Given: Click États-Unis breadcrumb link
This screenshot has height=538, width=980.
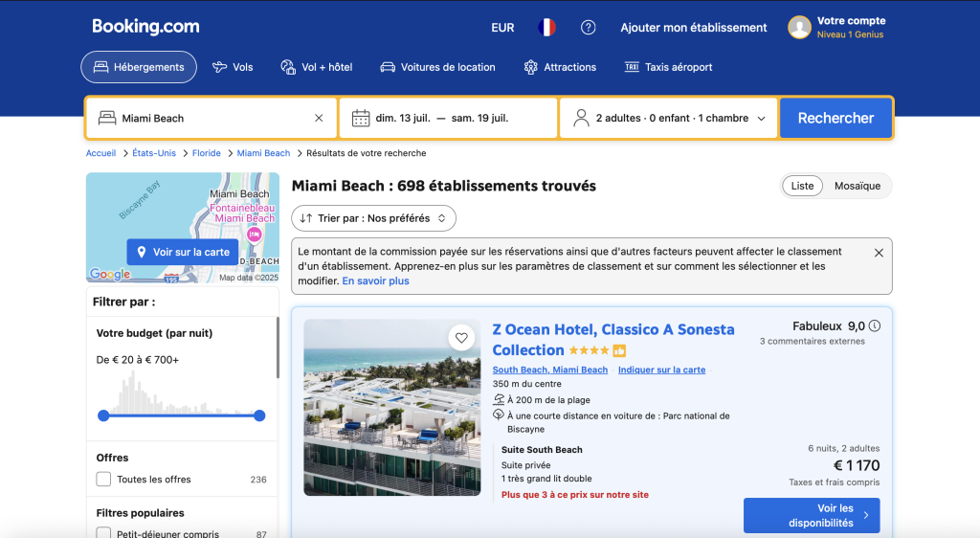Looking at the screenshot, I should pos(154,153).
